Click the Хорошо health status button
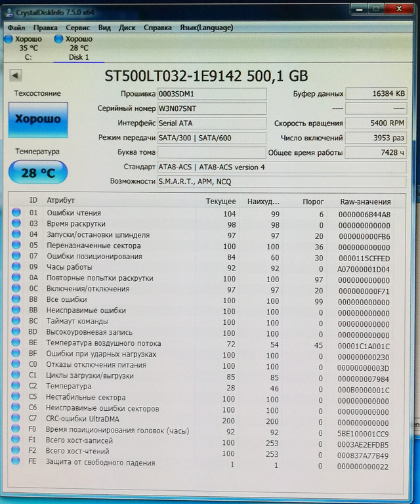This screenshot has width=420, height=504. pos(37,119)
